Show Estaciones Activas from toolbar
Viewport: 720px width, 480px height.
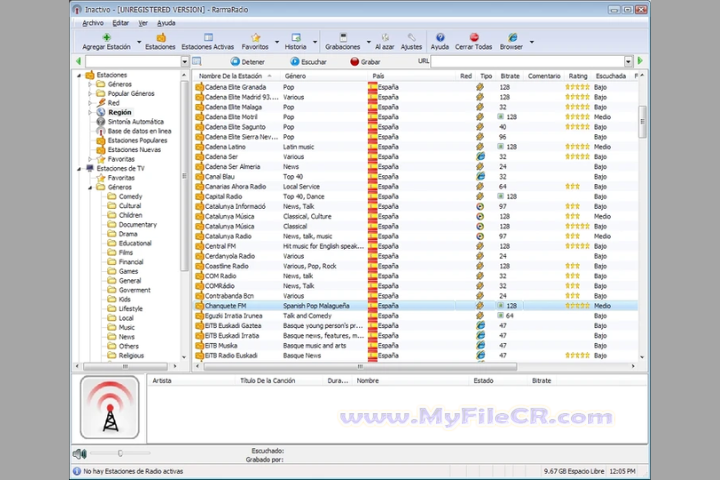point(208,41)
